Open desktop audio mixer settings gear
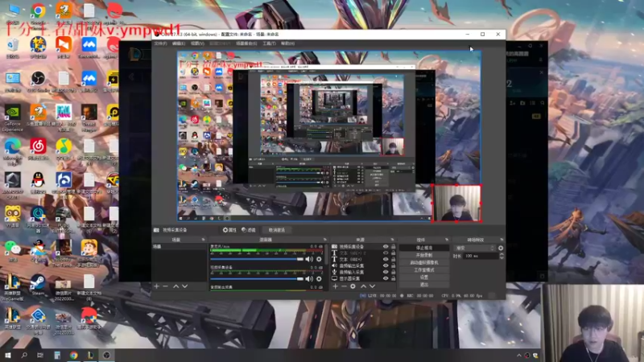This screenshot has height=362, width=644. (319, 259)
